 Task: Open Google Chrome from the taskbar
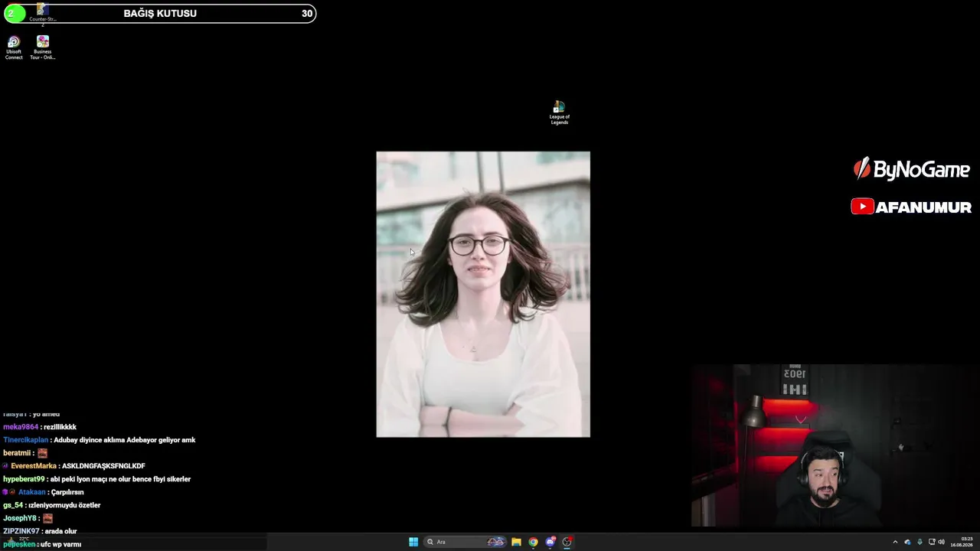coord(533,542)
